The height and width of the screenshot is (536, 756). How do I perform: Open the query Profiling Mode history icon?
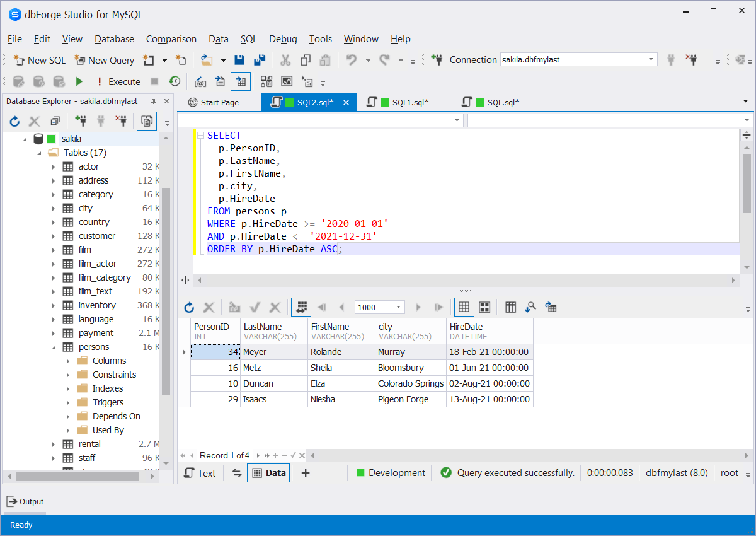(175, 81)
